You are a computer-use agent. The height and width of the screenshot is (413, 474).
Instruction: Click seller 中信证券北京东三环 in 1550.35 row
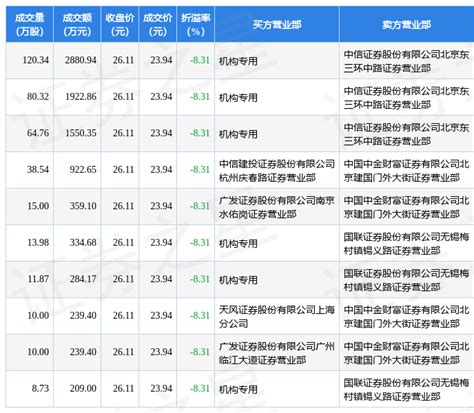pyautogui.click(x=406, y=134)
